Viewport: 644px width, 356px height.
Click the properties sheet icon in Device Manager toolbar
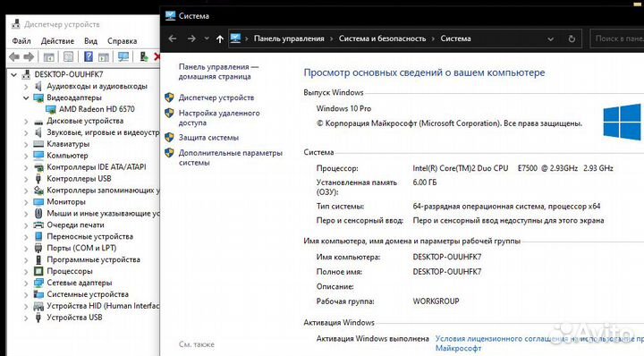click(69, 56)
